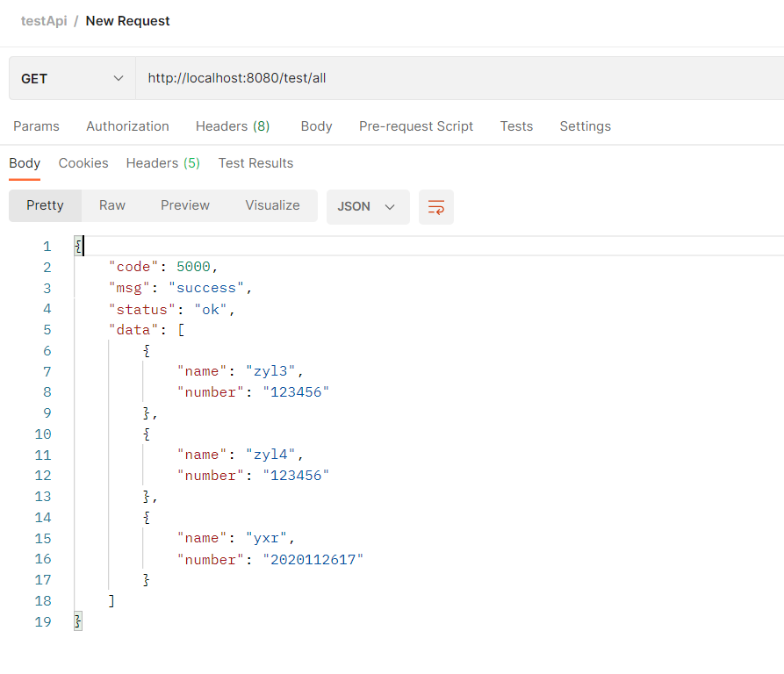This screenshot has height=674, width=784.
Task: Open the JSON format dropdown
Action: (367, 207)
